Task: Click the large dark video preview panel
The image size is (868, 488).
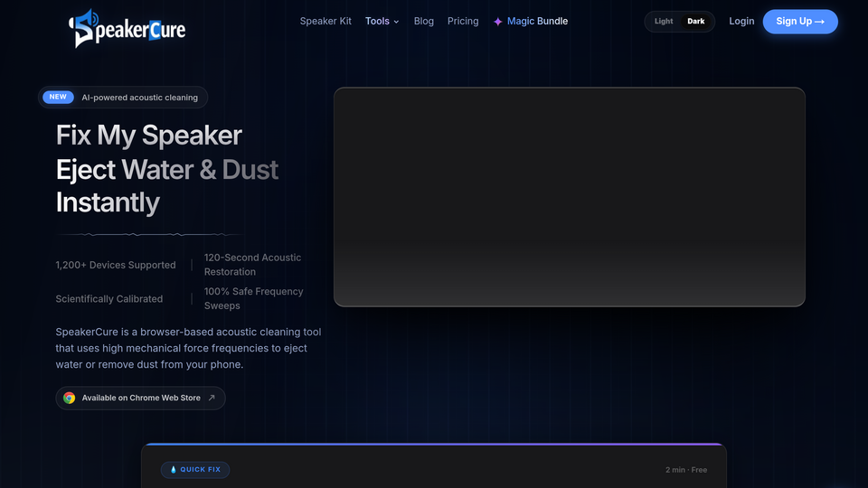Action: [x=569, y=196]
